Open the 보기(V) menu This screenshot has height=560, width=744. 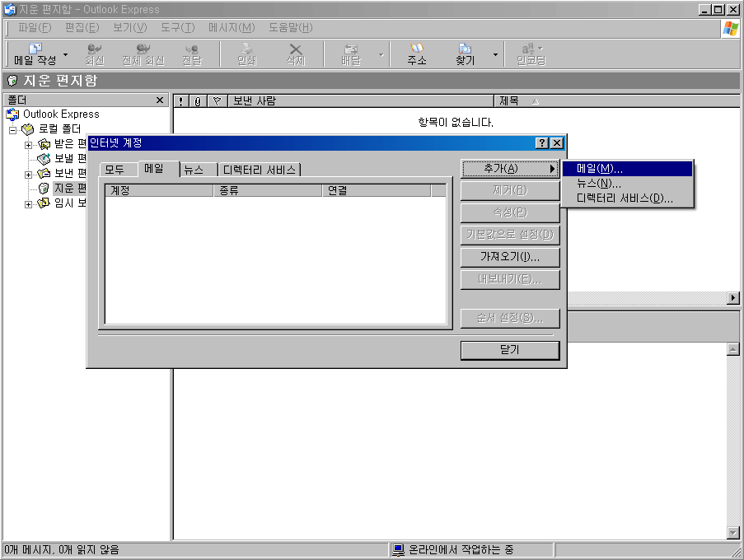(130, 28)
